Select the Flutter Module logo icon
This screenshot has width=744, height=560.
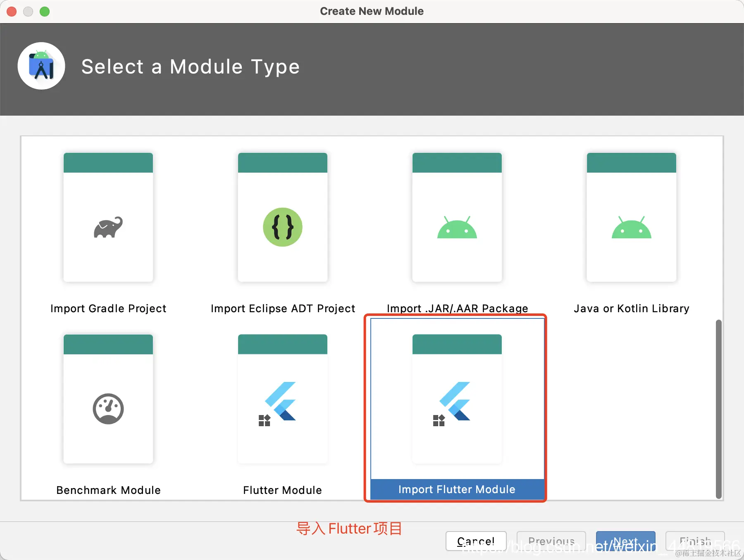pos(277,404)
